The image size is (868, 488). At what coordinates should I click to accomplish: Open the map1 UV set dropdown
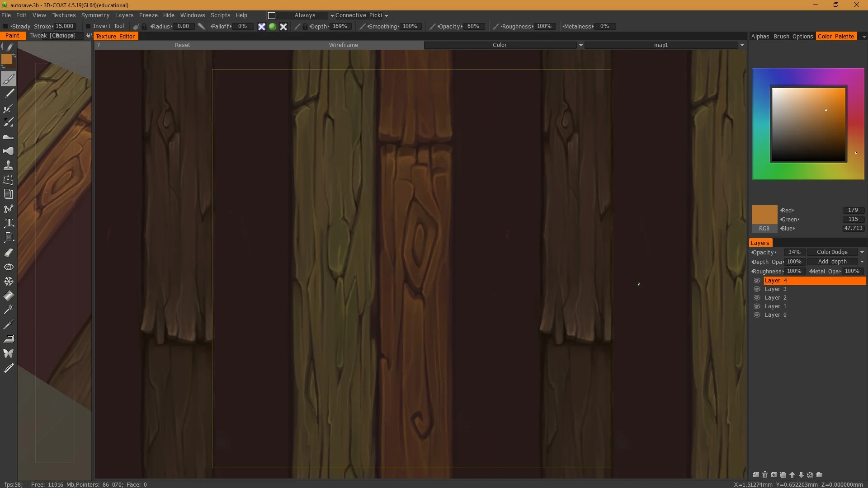tap(664, 45)
